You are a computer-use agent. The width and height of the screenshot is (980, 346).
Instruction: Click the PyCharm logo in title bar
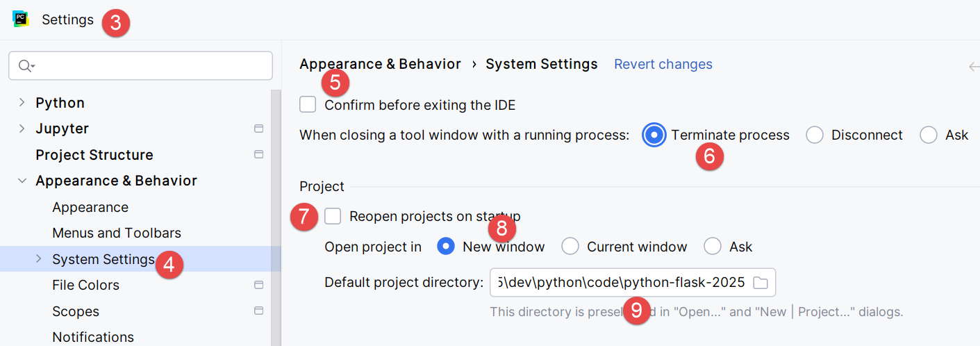(x=20, y=19)
